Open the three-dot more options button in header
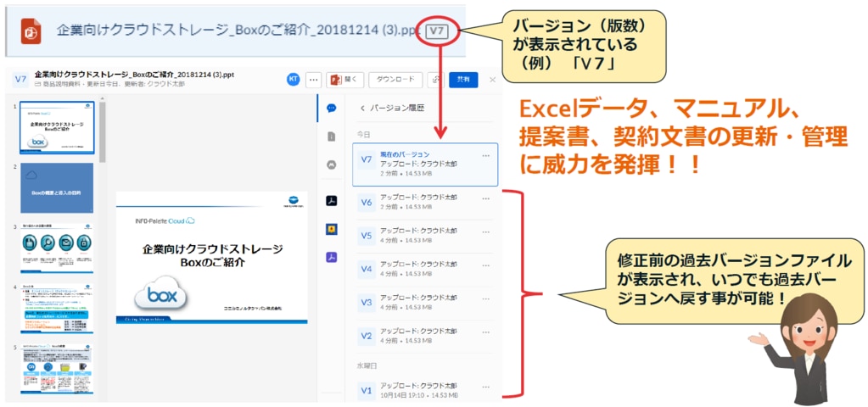868x407 pixels. click(x=314, y=80)
